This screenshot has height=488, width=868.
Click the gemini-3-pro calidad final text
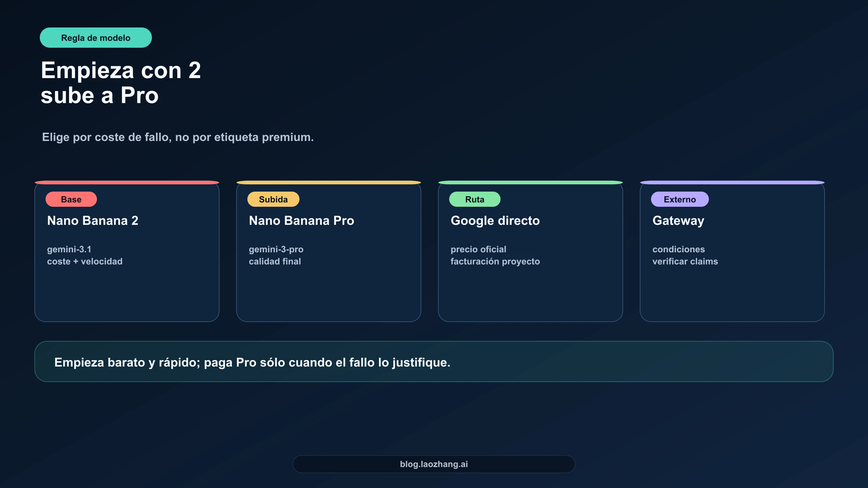pyautogui.click(x=276, y=255)
